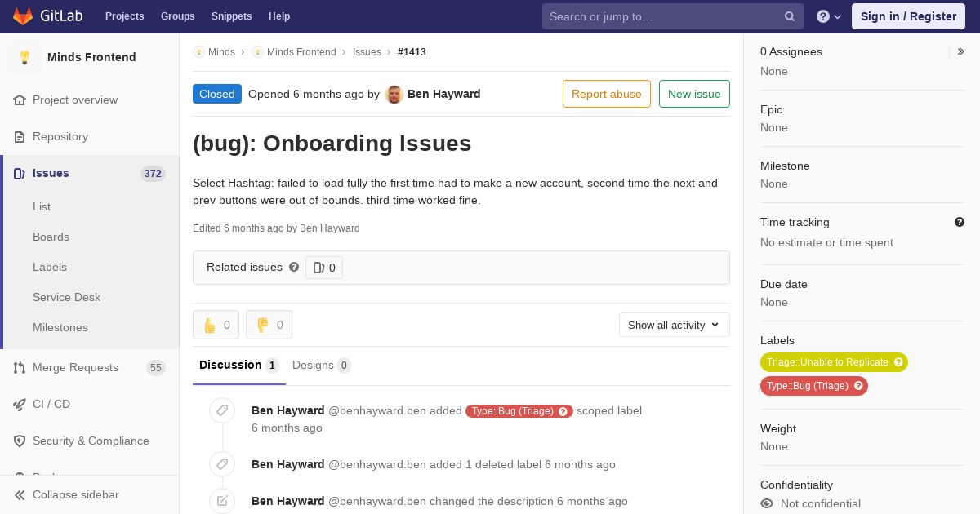Click the Related issues help icon
Viewport: 980px width, 514px height.
[294, 267]
